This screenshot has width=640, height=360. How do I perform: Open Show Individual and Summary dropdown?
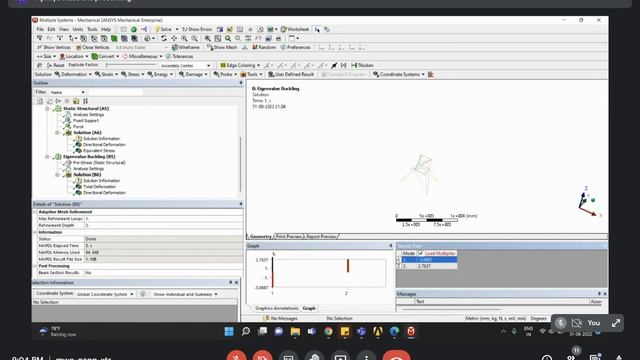tap(186, 294)
